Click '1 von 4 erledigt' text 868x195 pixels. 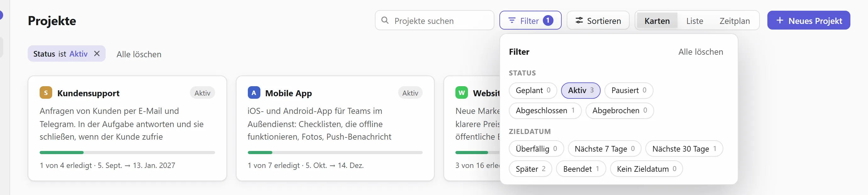pos(66,165)
